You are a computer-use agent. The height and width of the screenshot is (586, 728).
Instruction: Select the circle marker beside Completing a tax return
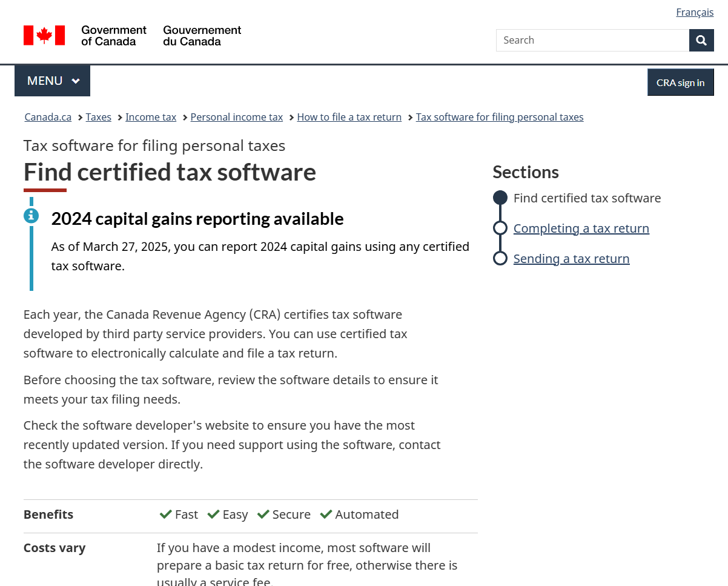[x=500, y=227]
